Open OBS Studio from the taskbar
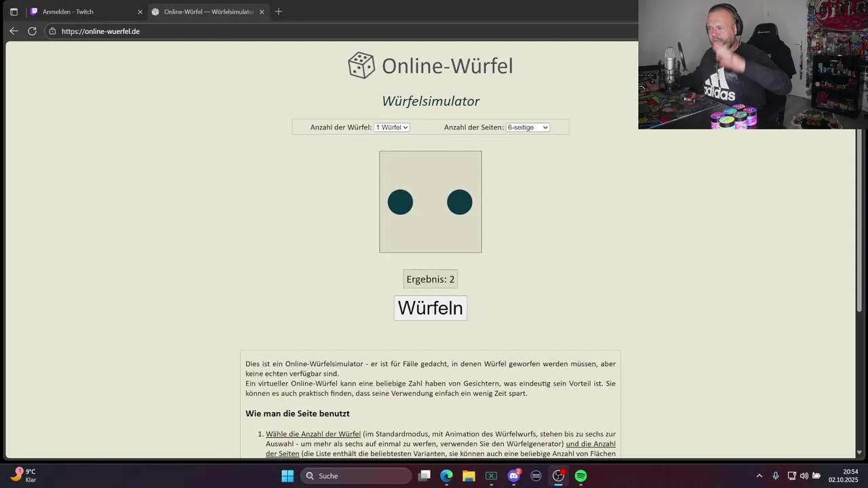This screenshot has height=488, width=868. coord(558,476)
